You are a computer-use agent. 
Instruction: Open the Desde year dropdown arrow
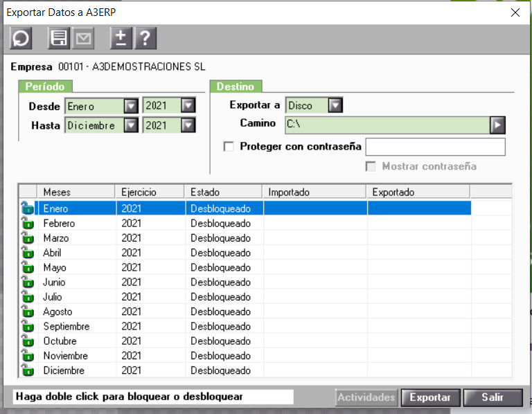tap(188, 105)
